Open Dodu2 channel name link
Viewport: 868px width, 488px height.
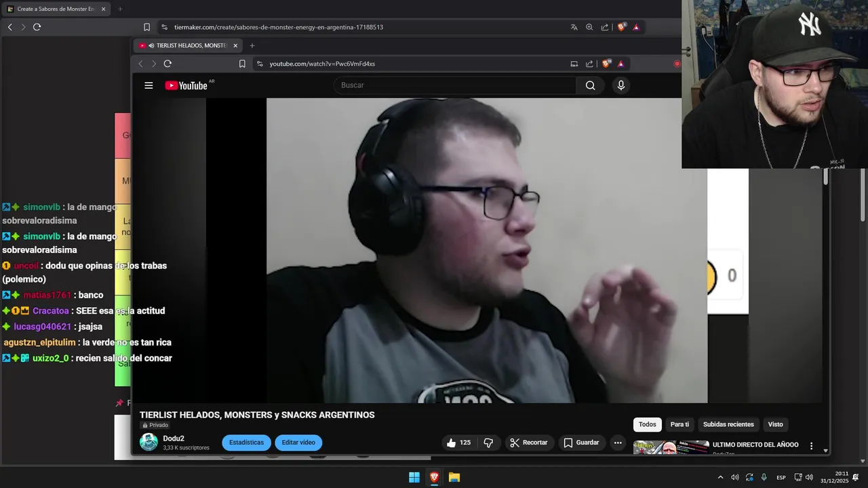[174, 439]
